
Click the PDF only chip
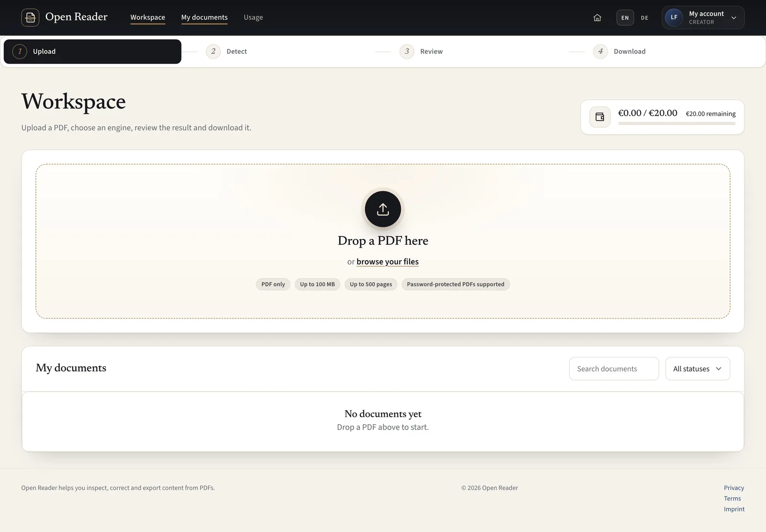click(x=273, y=284)
